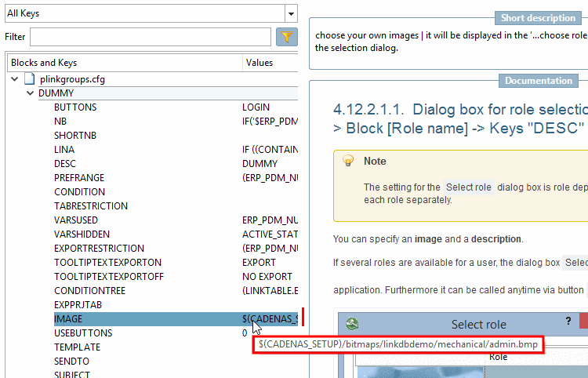The image size is (588, 378).
Task: Click the DUMMY value of DESC
Action: pyautogui.click(x=260, y=164)
